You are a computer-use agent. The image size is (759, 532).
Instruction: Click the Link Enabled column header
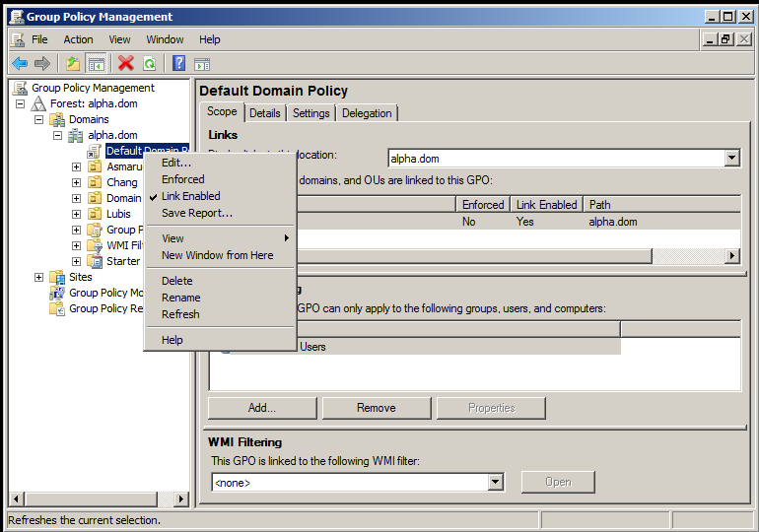point(546,205)
